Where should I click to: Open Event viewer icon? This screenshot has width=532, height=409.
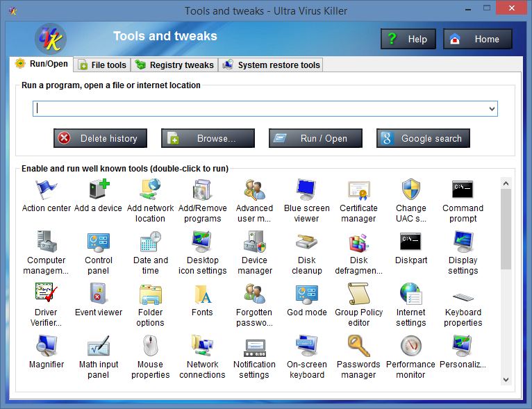click(99, 294)
